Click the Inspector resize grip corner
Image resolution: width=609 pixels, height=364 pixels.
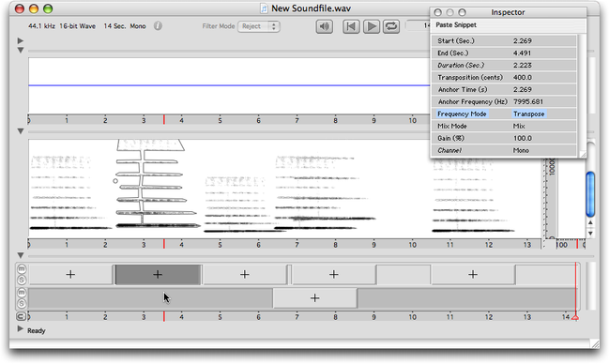coord(583,154)
